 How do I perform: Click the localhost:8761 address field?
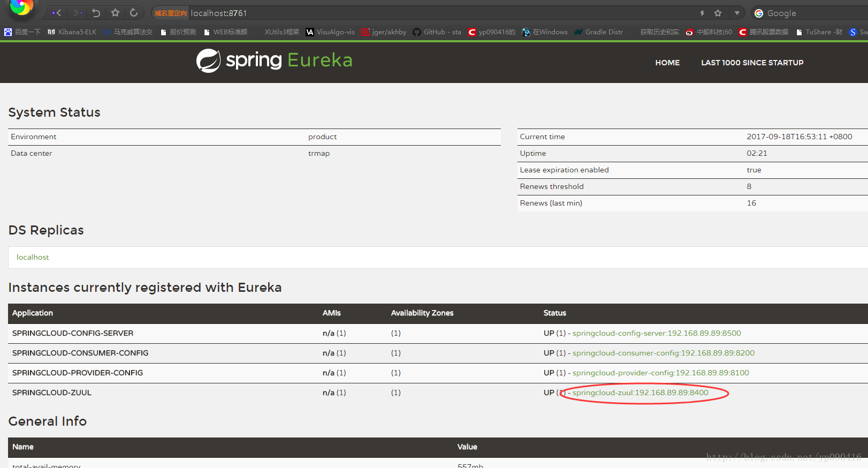tap(219, 13)
